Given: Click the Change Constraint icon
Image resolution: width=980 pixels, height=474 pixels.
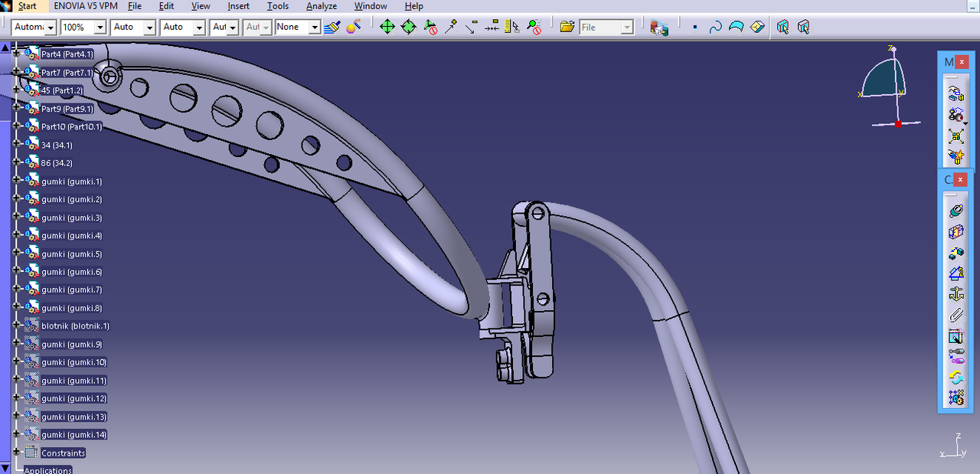Looking at the screenshot, I should point(955,377).
